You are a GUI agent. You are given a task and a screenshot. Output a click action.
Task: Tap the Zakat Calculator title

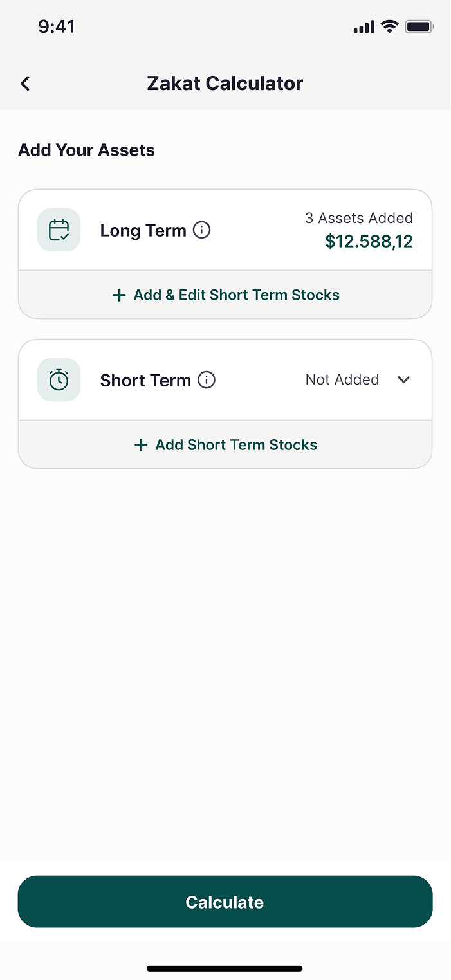point(225,84)
